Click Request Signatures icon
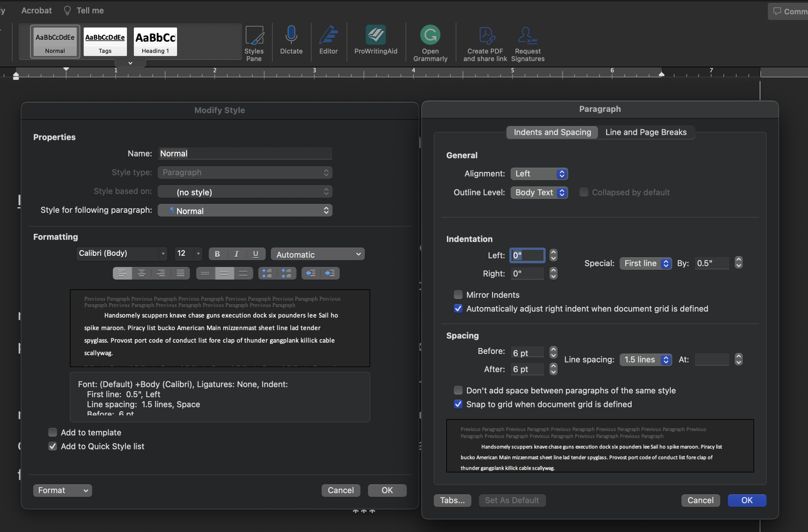 pyautogui.click(x=527, y=35)
